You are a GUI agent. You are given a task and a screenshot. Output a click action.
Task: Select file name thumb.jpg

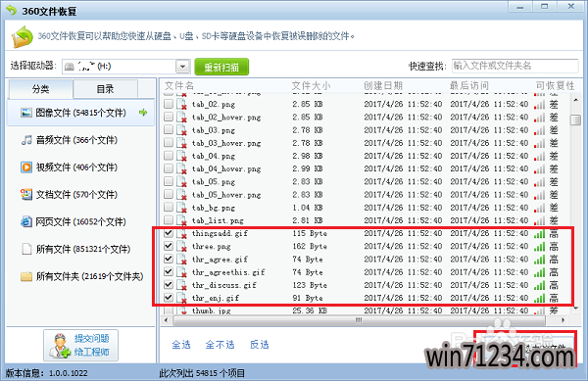coord(212,310)
